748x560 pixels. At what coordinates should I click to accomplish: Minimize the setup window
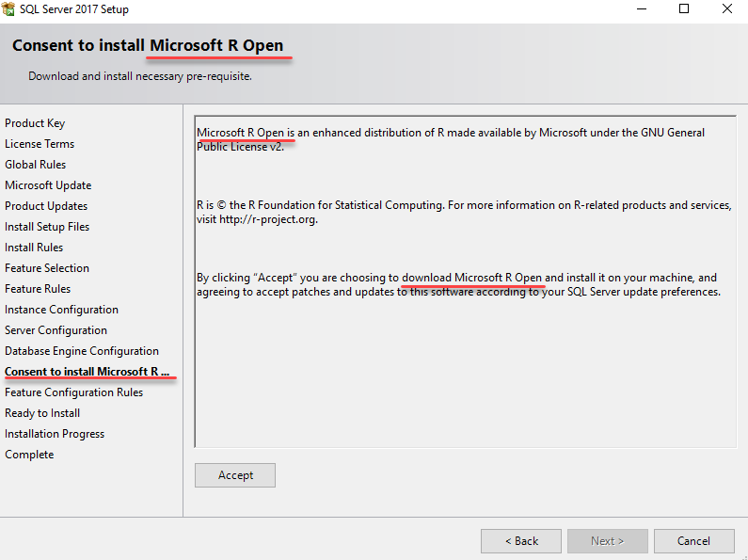pyautogui.click(x=642, y=9)
